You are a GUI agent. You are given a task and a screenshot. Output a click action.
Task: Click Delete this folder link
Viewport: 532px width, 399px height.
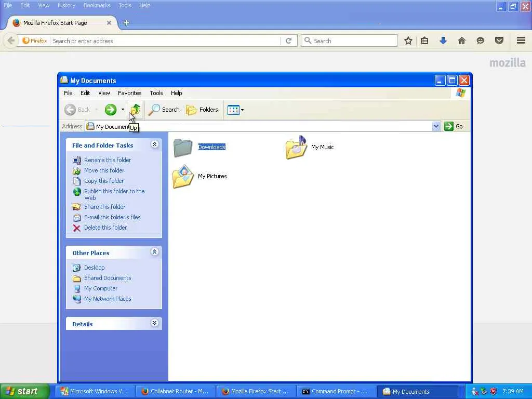click(105, 228)
